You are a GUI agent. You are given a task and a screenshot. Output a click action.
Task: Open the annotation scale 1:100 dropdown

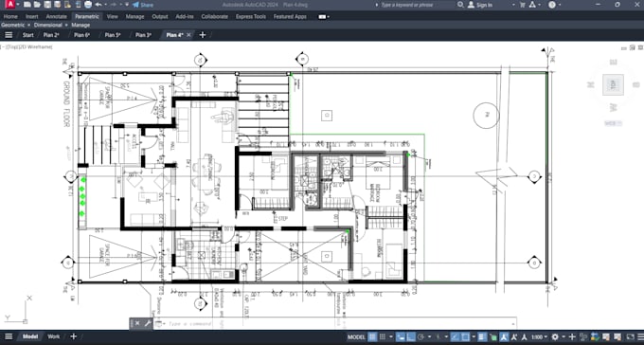coord(539,337)
